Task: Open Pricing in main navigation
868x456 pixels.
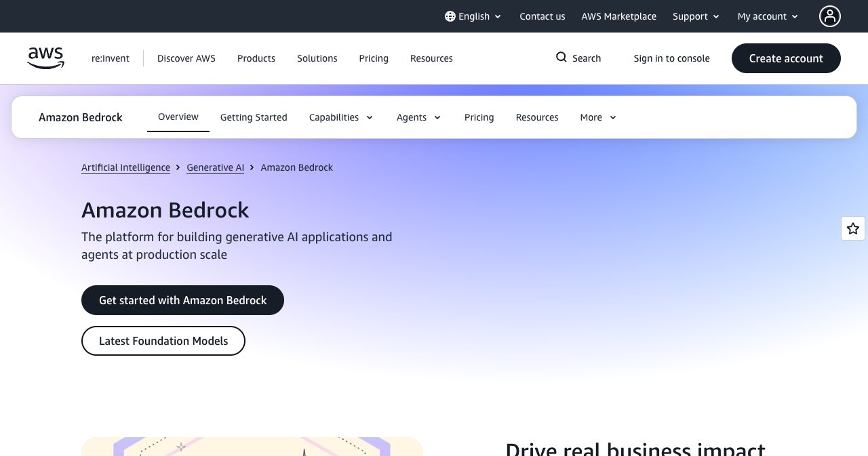Action: (x=374, y=58)
